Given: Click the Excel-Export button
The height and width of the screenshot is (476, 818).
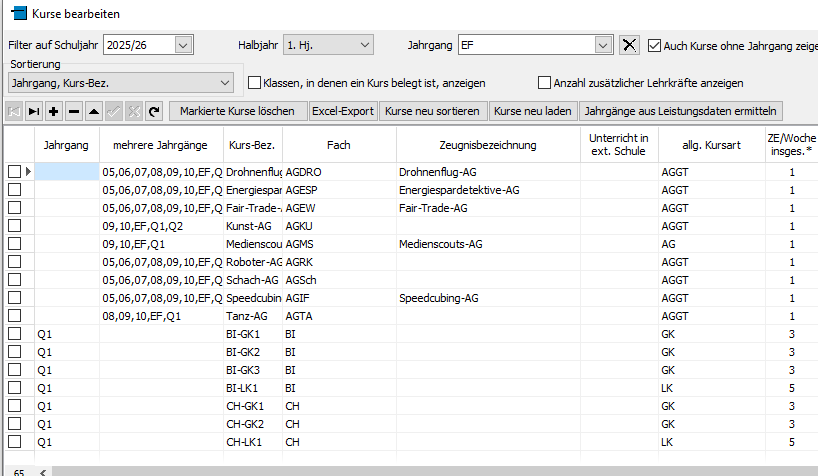Looking at the screenshot, I should coord(343,111).
